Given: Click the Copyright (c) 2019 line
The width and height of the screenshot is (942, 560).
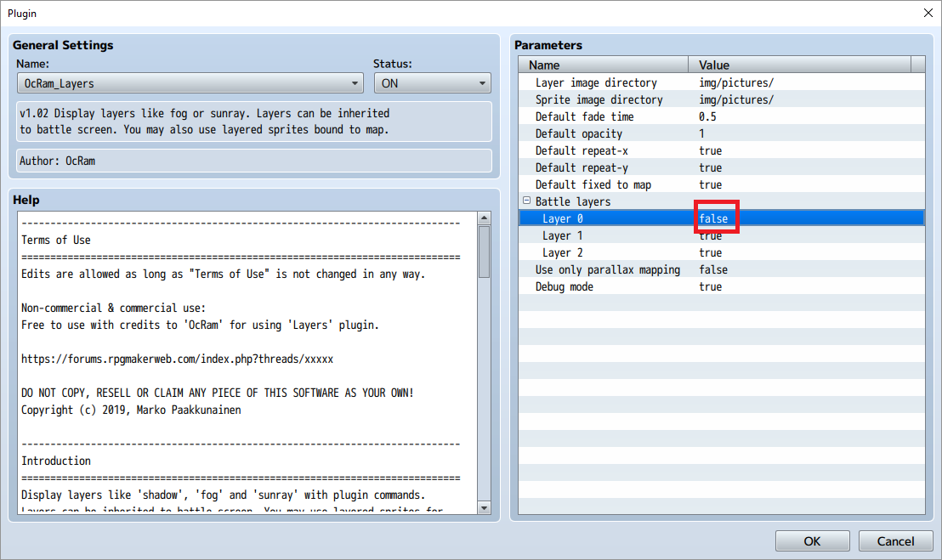Looking at the screenshot, I should coord(131,410).
